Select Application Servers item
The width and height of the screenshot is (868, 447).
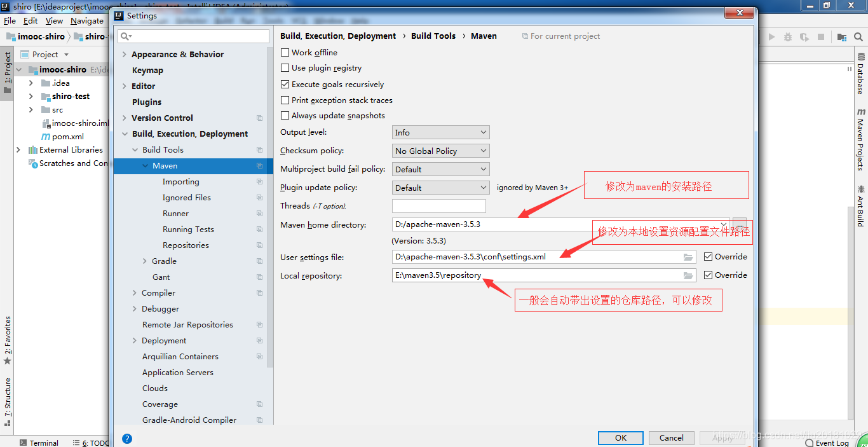tap(177, 373)
